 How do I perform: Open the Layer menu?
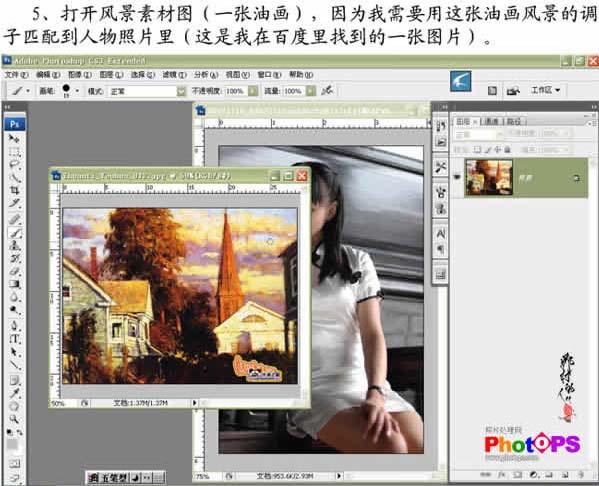coord(111,75)
